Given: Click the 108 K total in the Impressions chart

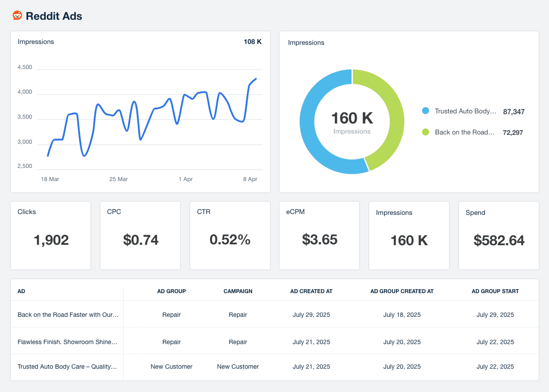Looking at the screenshot, I should (x=253, y=41).
